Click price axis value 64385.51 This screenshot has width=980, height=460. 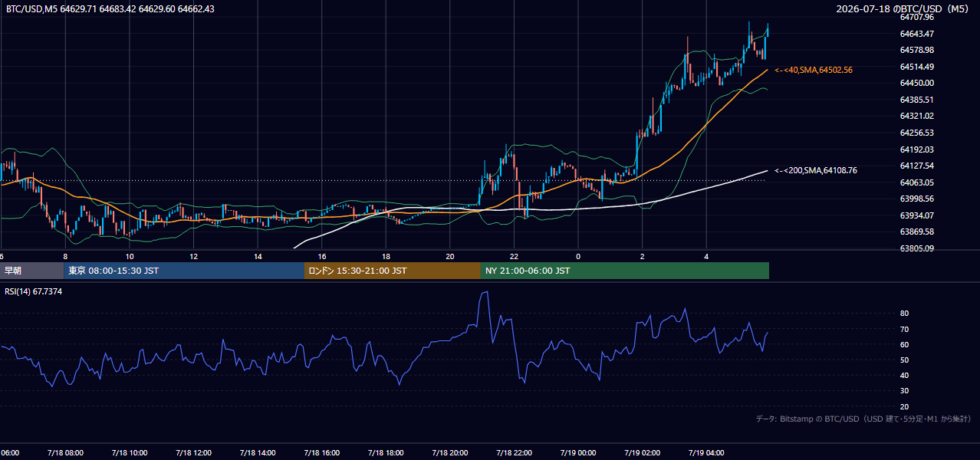coord(917,100)
